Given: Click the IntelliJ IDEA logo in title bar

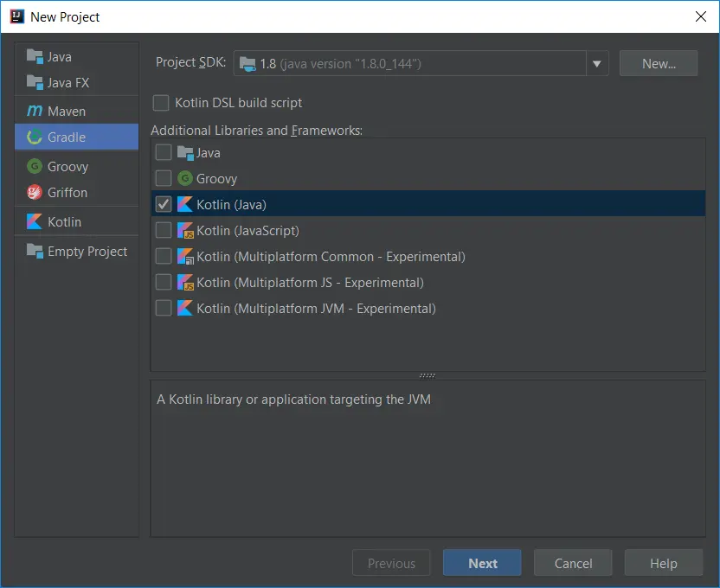Looking at the screenshot, I should click(17, 16).
